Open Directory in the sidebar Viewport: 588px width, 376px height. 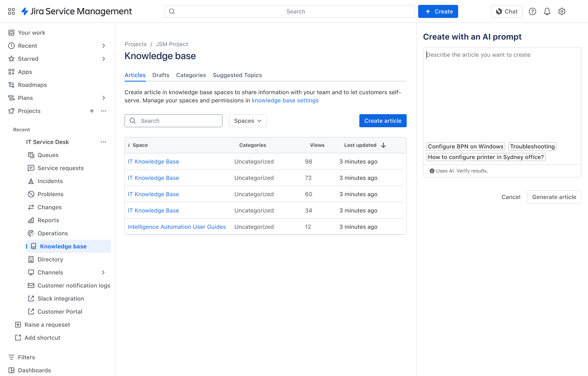click(x=50, y=259)
